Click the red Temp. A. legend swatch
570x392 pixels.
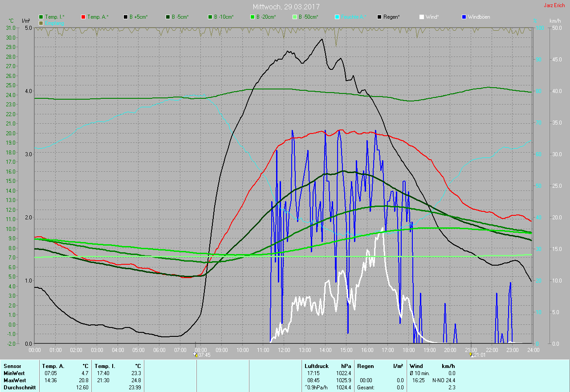pyautogui.click(x=83, y=17)
